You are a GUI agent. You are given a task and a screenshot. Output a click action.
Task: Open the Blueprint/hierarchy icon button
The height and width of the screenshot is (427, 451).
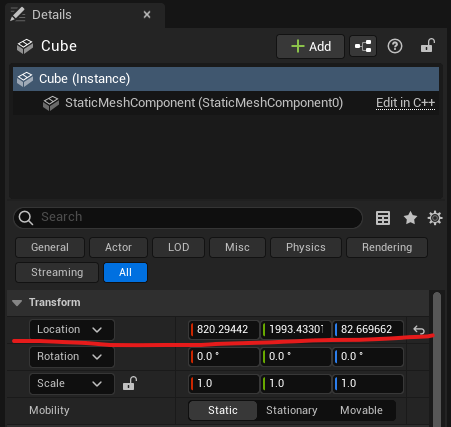[363, 46]
